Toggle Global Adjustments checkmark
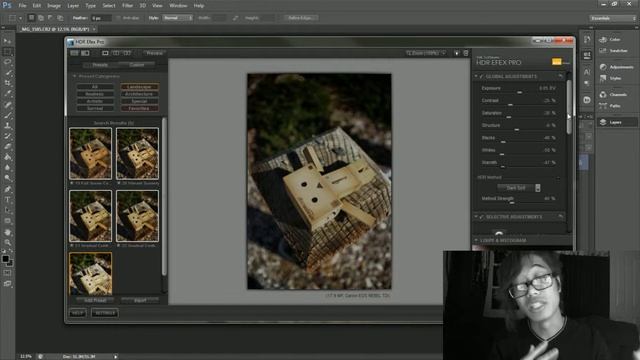Screen dimensions: 640x360 [x=482, y=76]
